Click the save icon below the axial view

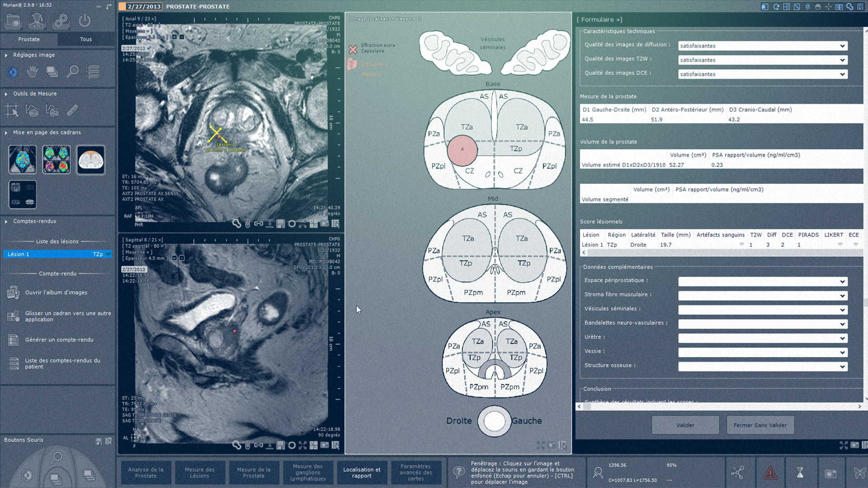pyautogui.click(x=281, y=223)
